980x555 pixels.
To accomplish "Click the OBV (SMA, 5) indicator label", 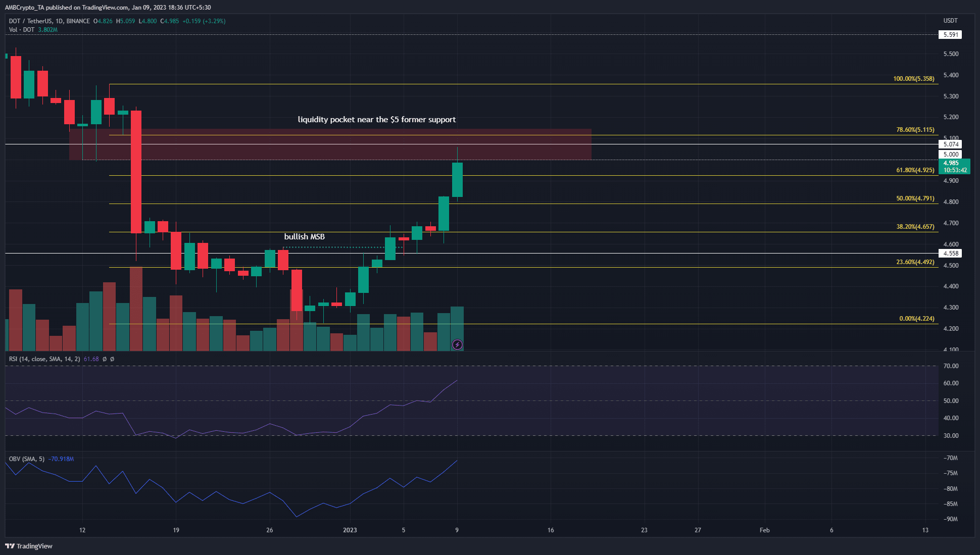I will pyautogui.click(x=27, y=459).
